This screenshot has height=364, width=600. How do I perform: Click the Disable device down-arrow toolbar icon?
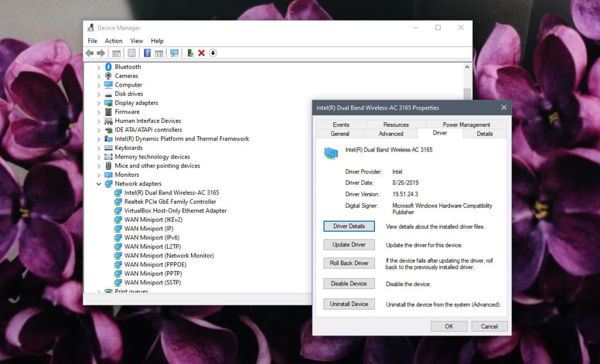pyautogui.click(x=213, y=53)
